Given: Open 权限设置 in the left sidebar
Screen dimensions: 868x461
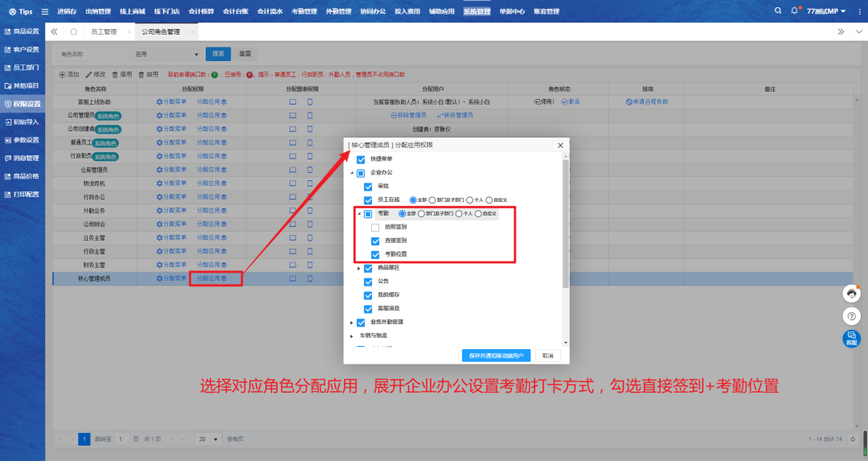Looking at the screenshot, I should 23,104.
